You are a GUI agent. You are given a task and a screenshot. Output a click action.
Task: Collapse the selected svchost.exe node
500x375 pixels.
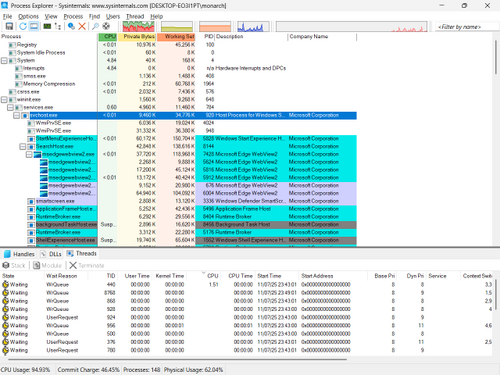16,115
